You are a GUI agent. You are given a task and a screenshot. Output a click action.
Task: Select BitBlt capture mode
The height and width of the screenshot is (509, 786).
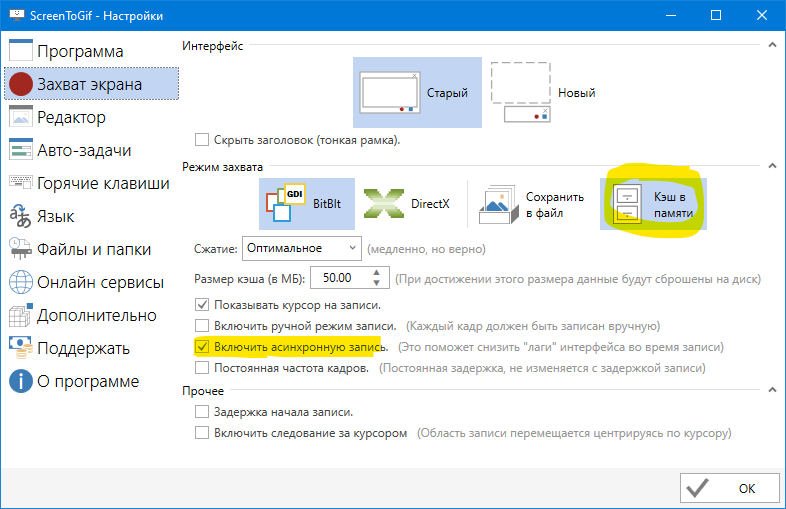tap(307, 204)
